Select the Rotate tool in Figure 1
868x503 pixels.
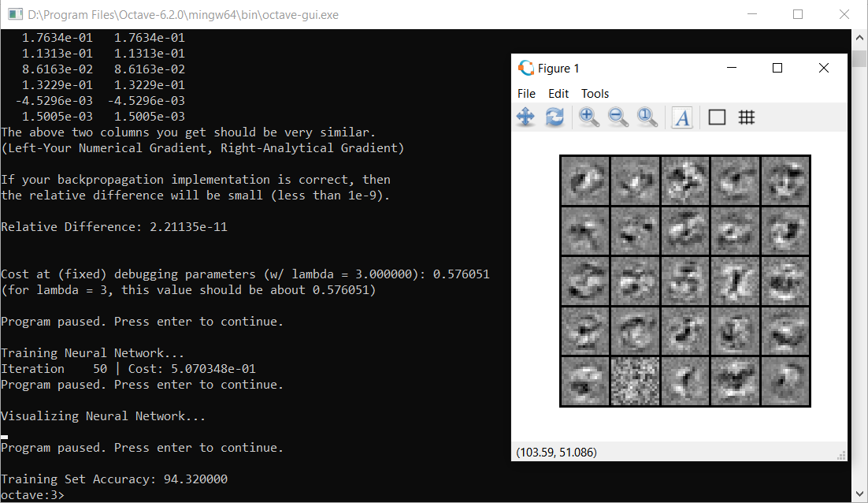point(555,117)
